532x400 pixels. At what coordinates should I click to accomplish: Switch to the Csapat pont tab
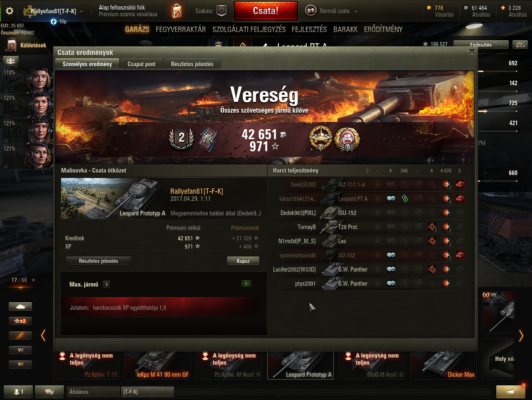(x=141, y=64)
